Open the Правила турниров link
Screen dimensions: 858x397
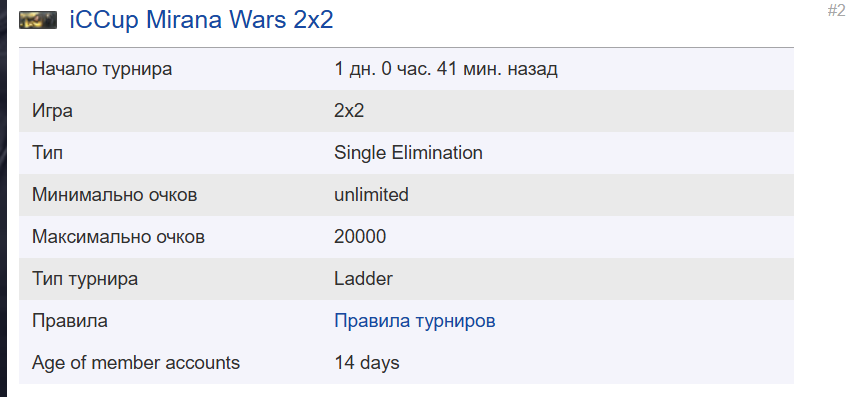415,320
